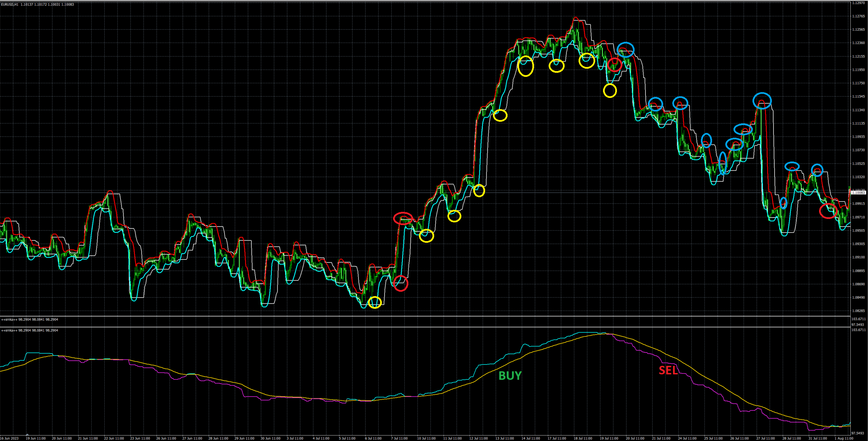Click the chart shift triangle on the time axis

tap(27, 435)
